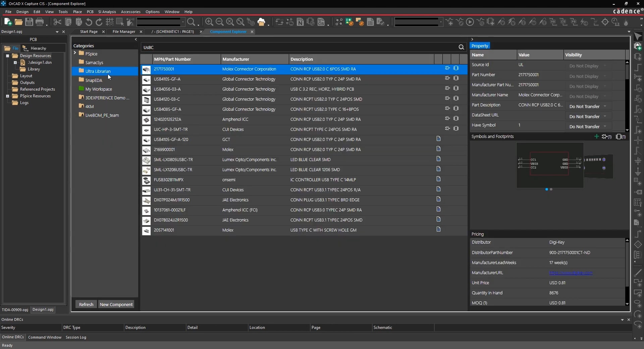Click symbol count icon in Symbols and Footprints
Image resolution: width=644 pixels, height=349 pixels.
click(x=606, y=137)
